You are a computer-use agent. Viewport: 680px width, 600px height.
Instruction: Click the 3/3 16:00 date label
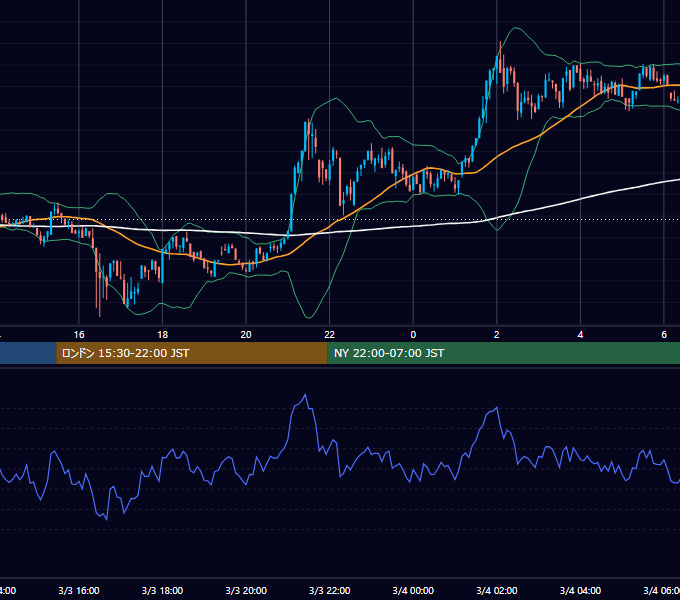(x=79, y=590)
